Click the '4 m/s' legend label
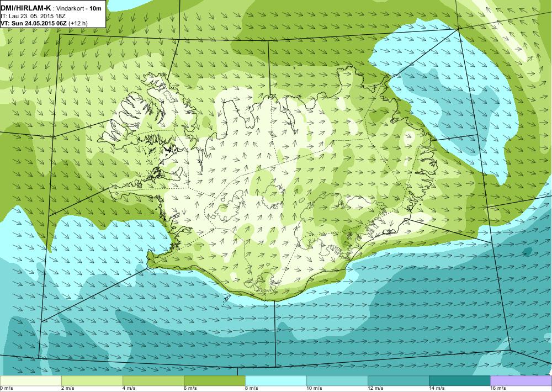Viewport: 552px width, 392px height. coord(129,389)
